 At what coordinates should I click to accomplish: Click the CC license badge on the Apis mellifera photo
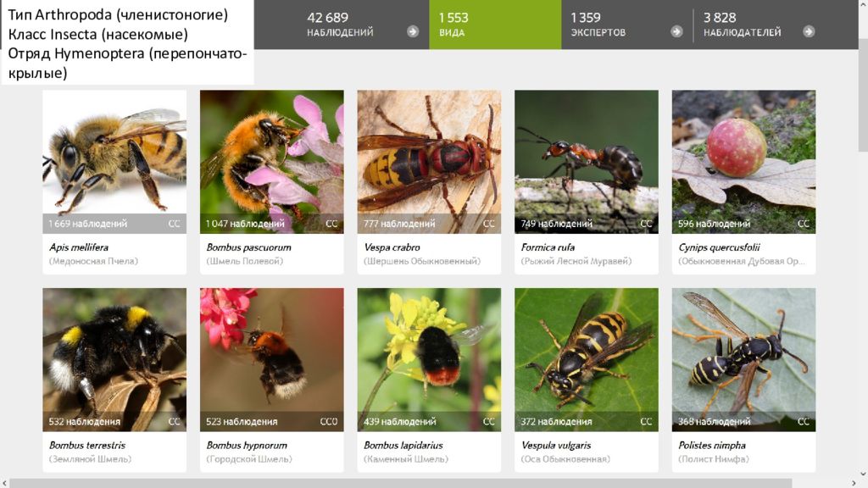(174, 224)
